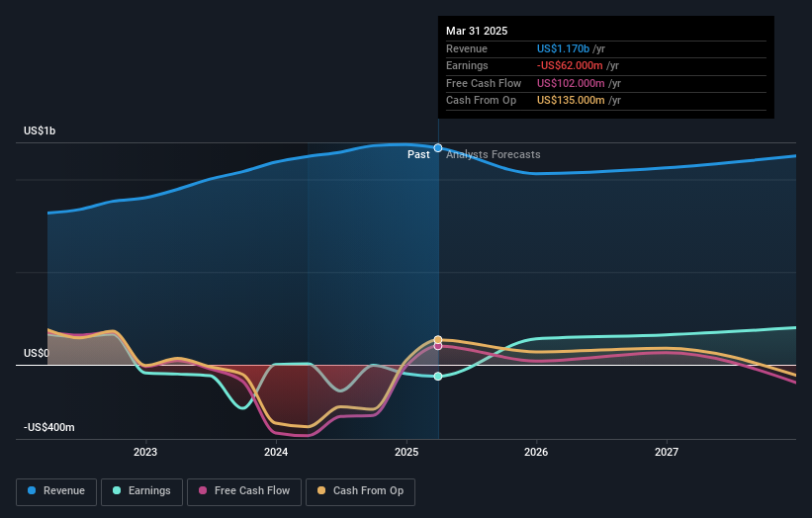Click the Mar 31 2025 tooltip date
This screenshot has width=812, height=518.
pyautogui.click(x=477, y=31)
